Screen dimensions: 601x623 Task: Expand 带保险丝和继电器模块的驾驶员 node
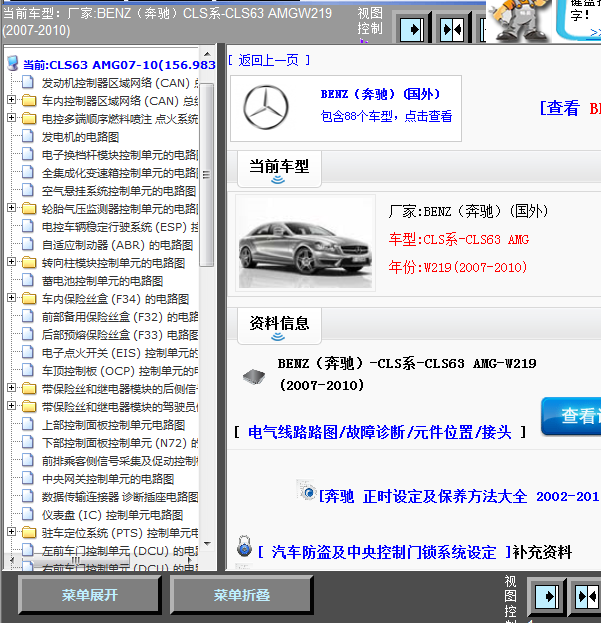pyautogui.click(x=12, y=406)
